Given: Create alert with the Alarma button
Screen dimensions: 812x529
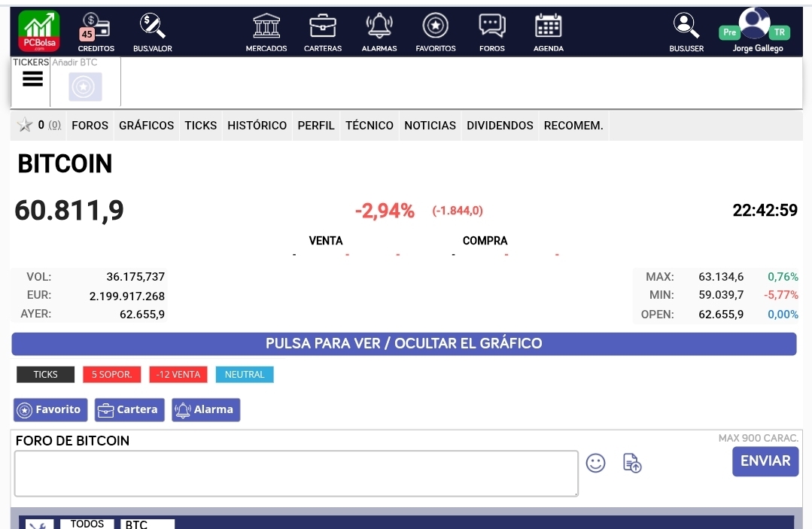Looking at the screenshot, I should pos(206,410).
